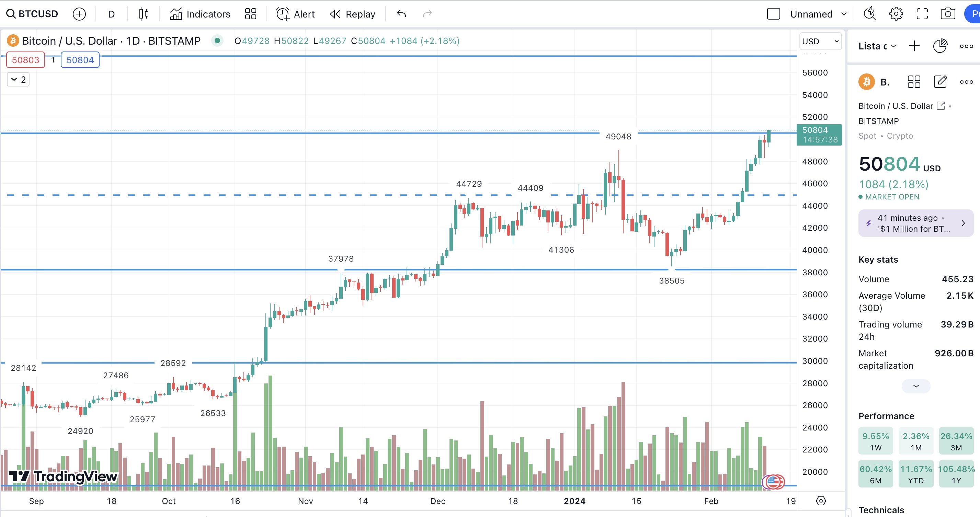Undo the last chart action
980x517 pixels.
click(401, 14)
